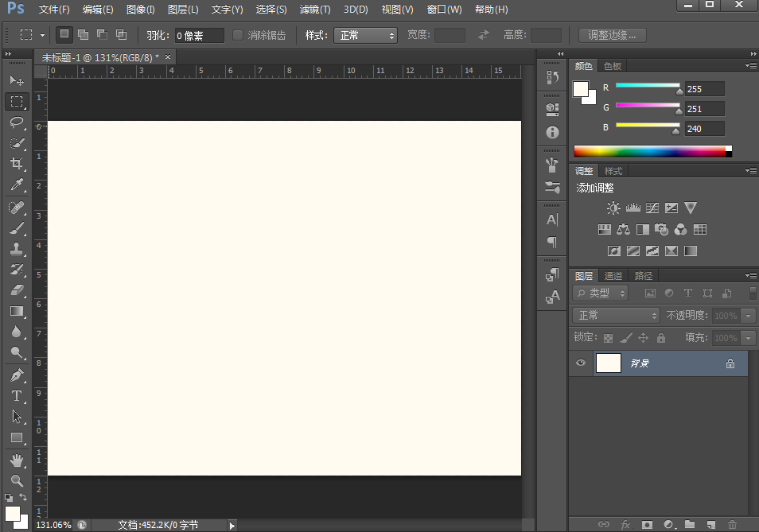759x532 pixels.
Task: Add a Color Balance adjustment
Action: pos(623,229)
